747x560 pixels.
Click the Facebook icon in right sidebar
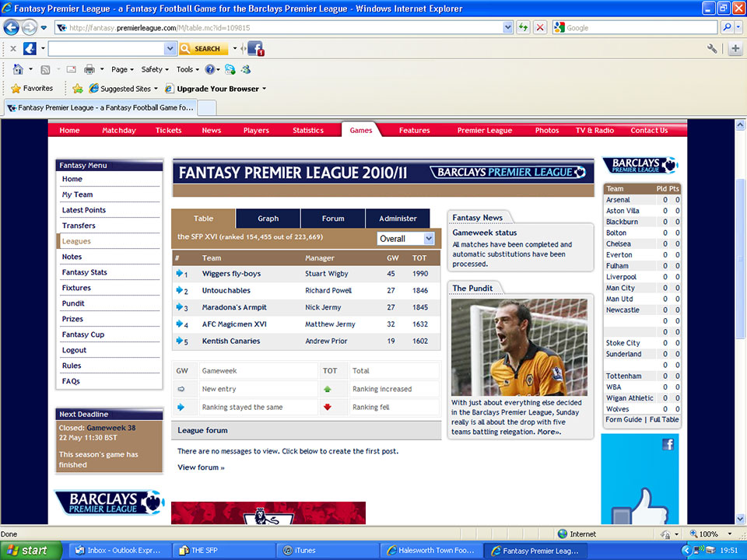coord(668,444)
